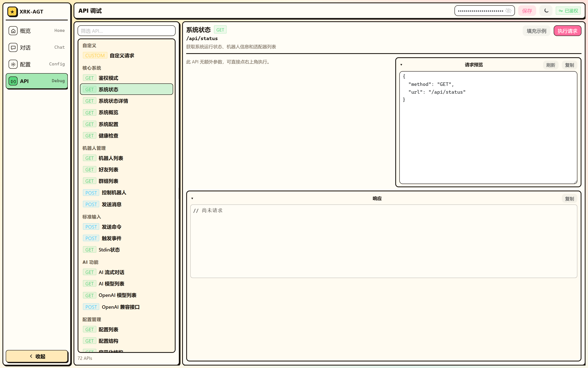Select GET 机器人列表 API
Image resolution: width=588 pixels, height=368 pixels.
coord(126,158)
